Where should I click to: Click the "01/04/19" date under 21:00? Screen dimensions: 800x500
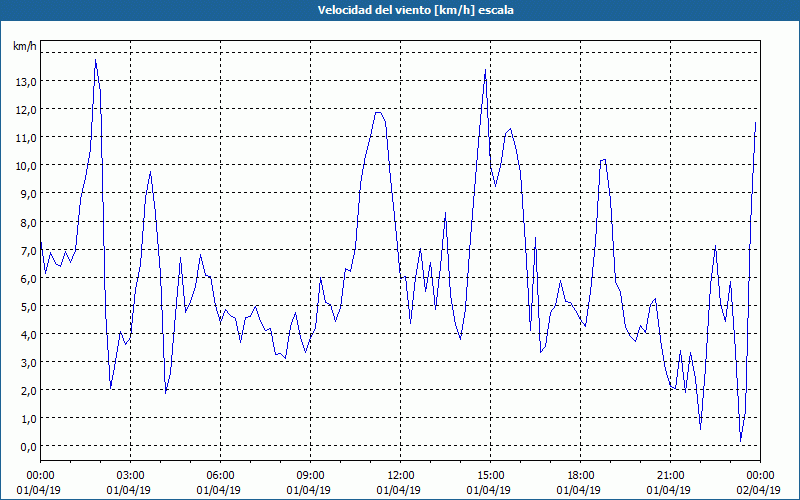click(668, 490)
